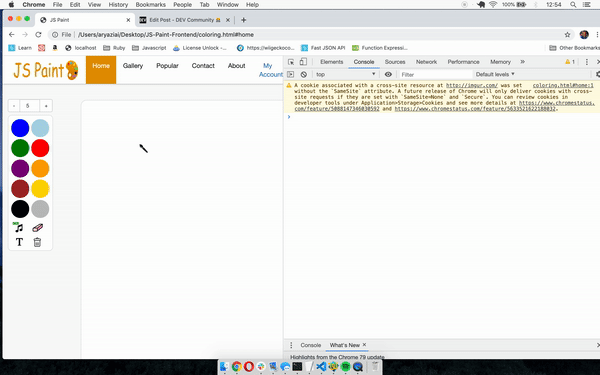Open the Bookmarks menu in the menu bar
This screenshot has width=600, height=375.
150,5
